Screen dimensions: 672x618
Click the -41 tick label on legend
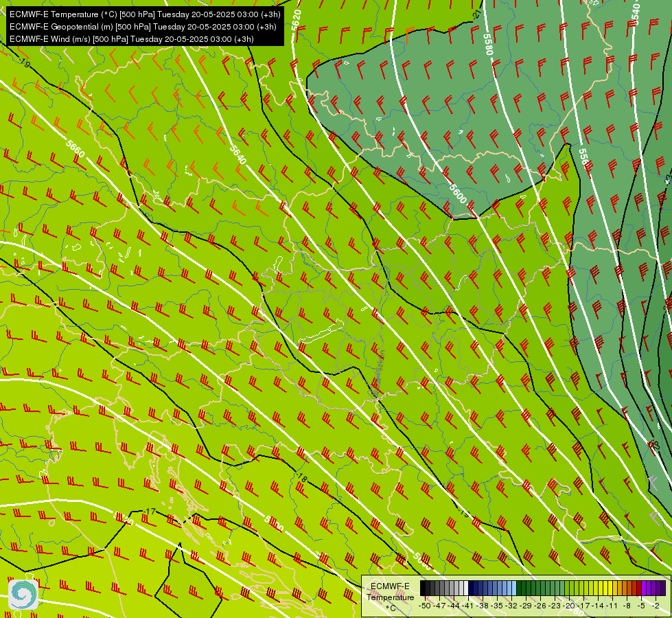467,606
